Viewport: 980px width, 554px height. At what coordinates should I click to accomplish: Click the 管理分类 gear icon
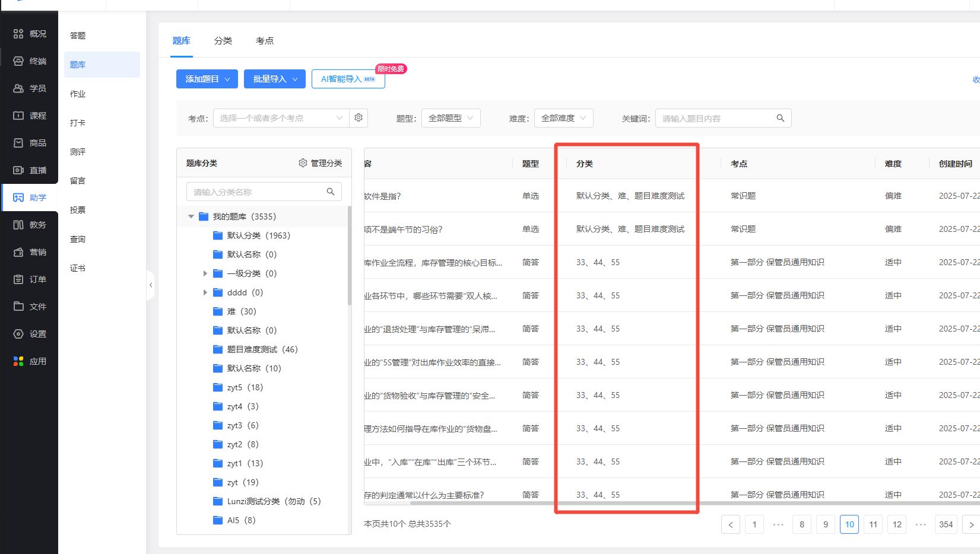(x=303, y=163)
